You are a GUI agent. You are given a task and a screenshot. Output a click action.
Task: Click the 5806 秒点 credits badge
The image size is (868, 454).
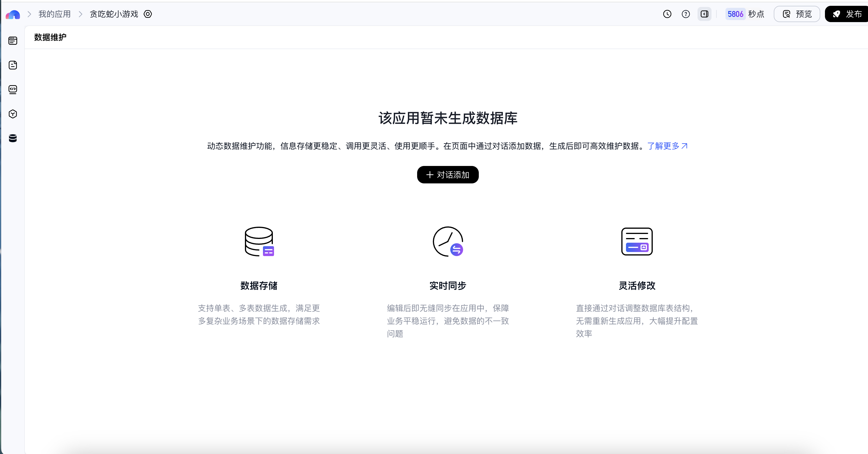[745, 14]
